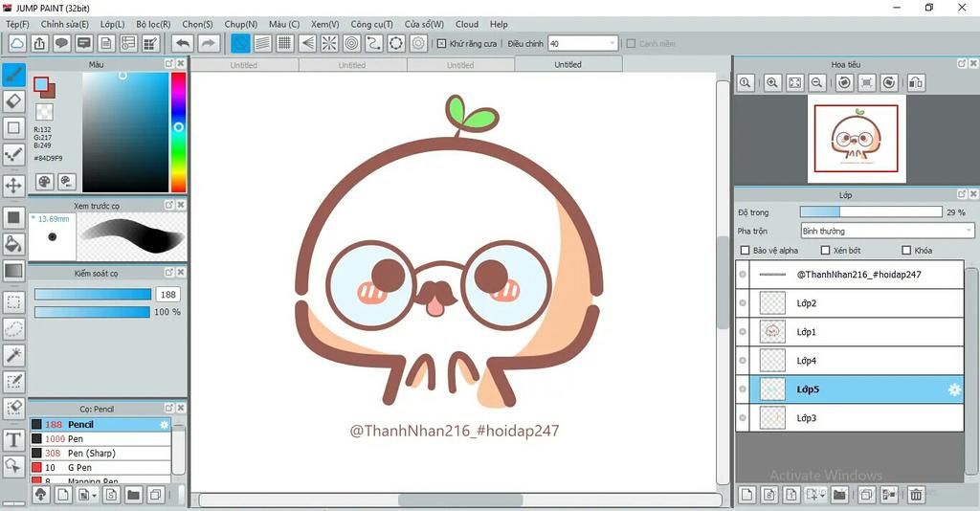Select the Magic Wand tool
Image resolution: width=980 pixels, height=511 pixels.
pyautogui.click(x=13, y=355)
